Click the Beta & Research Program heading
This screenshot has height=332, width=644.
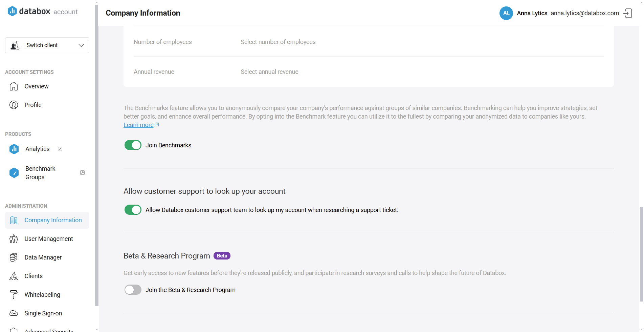[167, 256]
